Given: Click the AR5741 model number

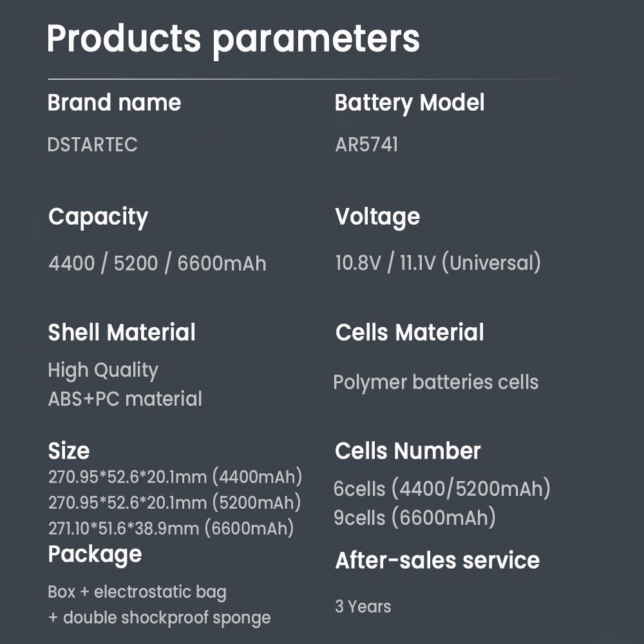Looking at the screenshot, I should coord(366,144).
